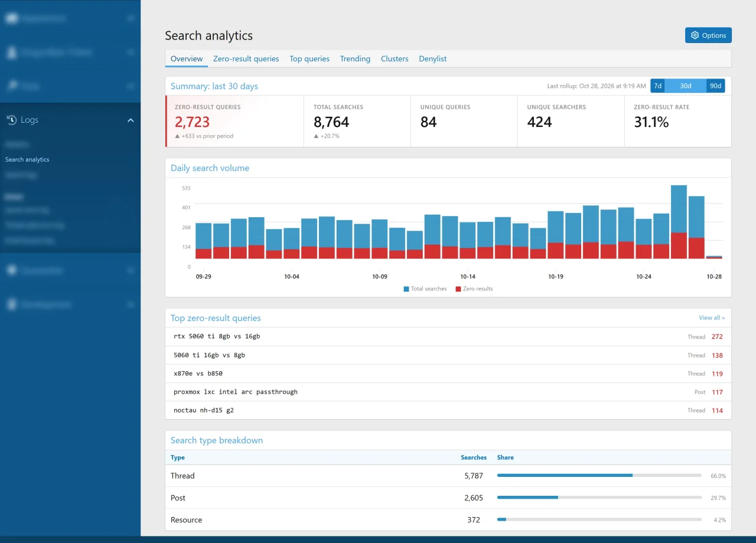This screenshot has height=543, width=756.
Task: Open the Options button
Action: tap(708, 35)
